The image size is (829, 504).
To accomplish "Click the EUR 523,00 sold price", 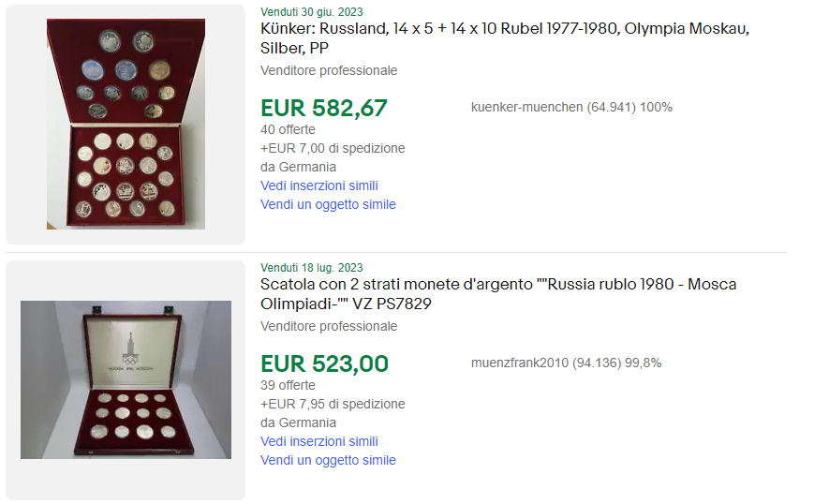I will click(x=323, y=363).
